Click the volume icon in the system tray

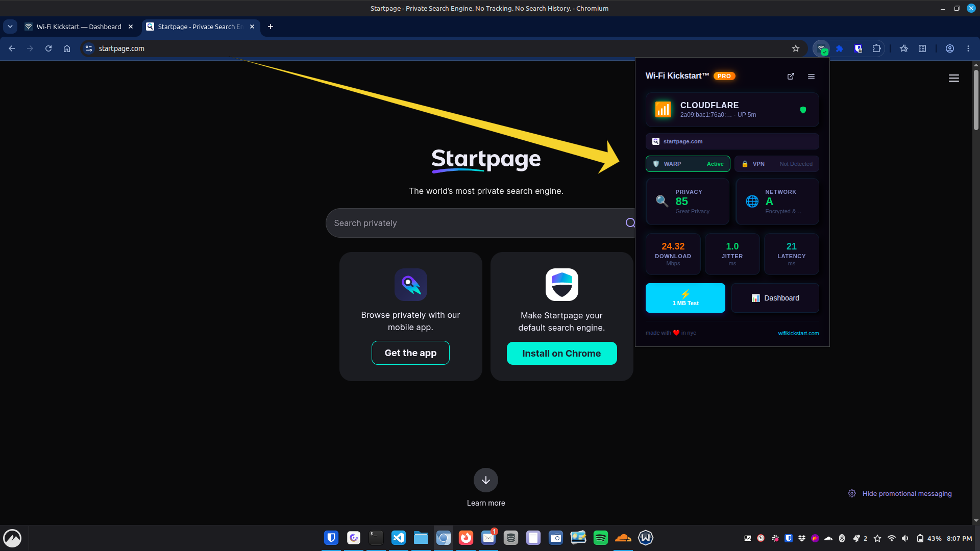905,538
